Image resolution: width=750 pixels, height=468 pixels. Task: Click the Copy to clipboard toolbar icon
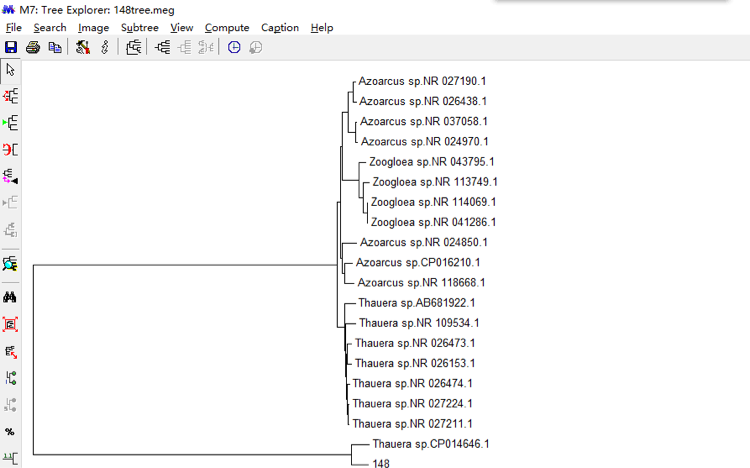point(55,47)
